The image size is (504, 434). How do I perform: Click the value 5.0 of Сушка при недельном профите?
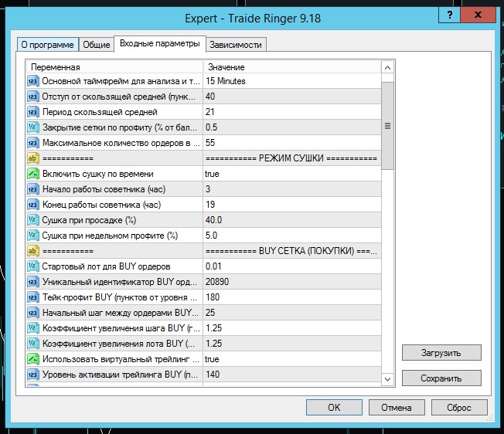coord(212,236)
